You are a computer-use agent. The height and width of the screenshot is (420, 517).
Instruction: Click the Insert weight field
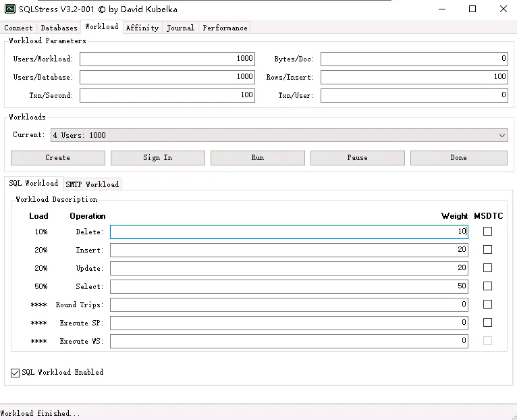[289, 250]
